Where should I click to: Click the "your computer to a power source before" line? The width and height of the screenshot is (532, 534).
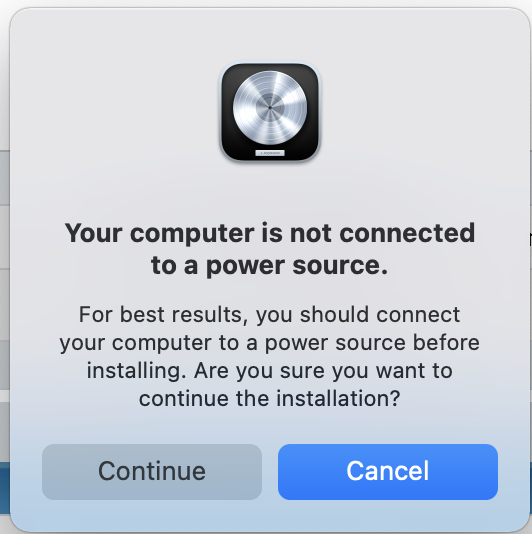pyautogui.click(x=270, y=343)
